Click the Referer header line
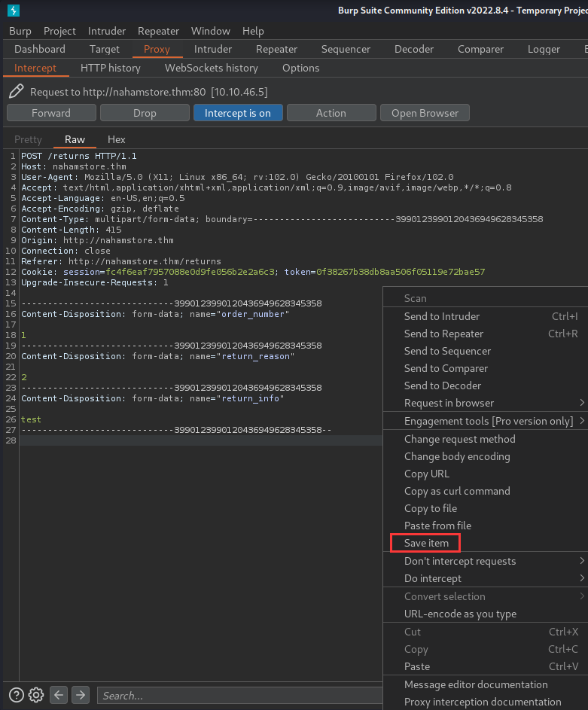 [x=121, y=261]
